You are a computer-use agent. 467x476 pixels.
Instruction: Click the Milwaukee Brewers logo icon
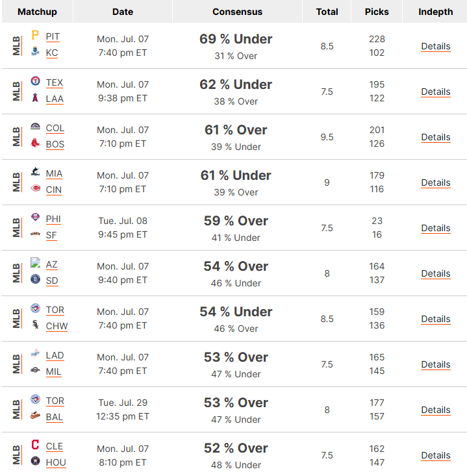35,370
